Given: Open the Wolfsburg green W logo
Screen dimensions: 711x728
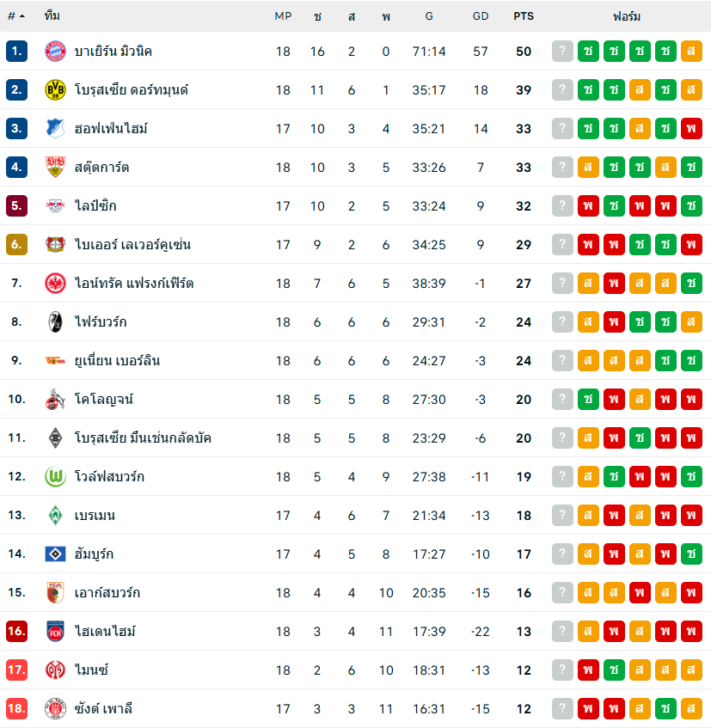Looking at the screenshot, I should [55, 477].
